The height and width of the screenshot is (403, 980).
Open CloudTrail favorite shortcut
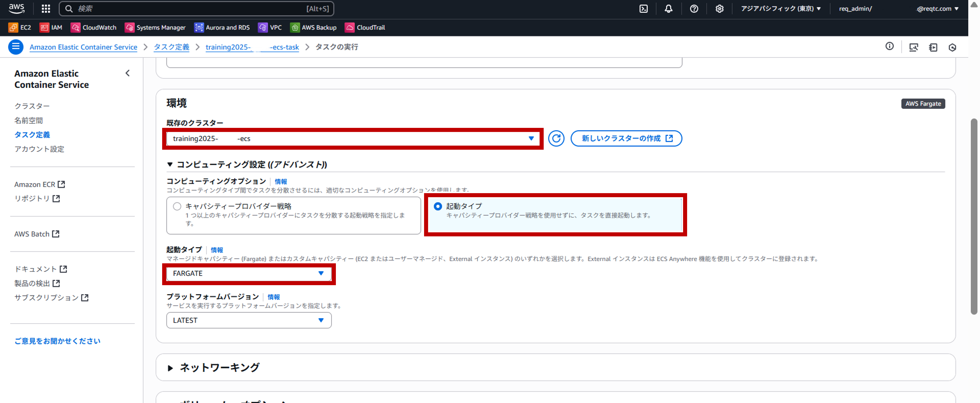click(x=365, y=27)
